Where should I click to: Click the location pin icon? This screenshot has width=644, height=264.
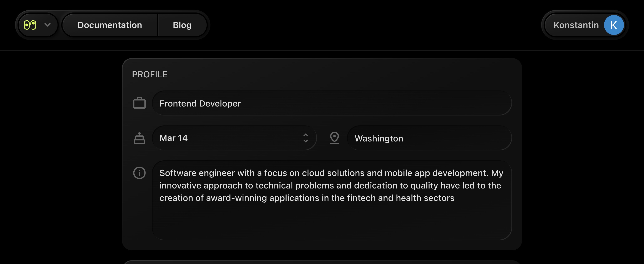tap(334, 138)
